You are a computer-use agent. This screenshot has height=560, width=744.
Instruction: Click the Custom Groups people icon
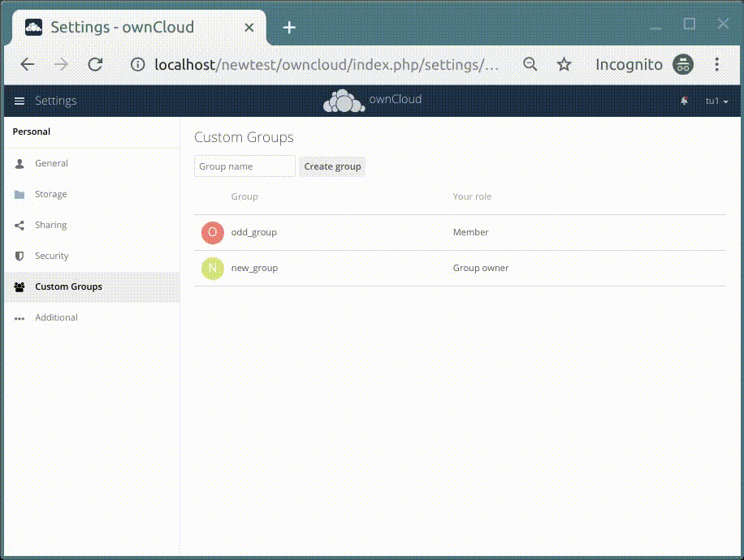(x=19, y=286)
